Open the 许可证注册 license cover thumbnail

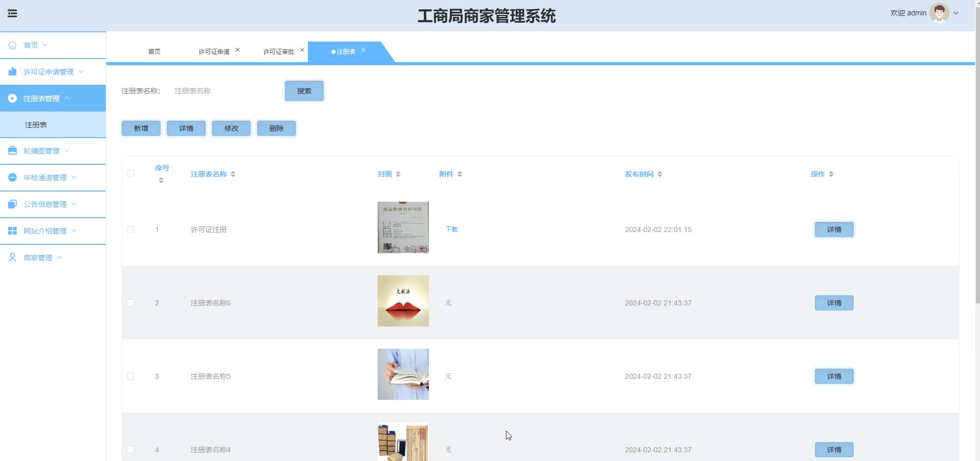pyautogui.click(x=403, y=227)
